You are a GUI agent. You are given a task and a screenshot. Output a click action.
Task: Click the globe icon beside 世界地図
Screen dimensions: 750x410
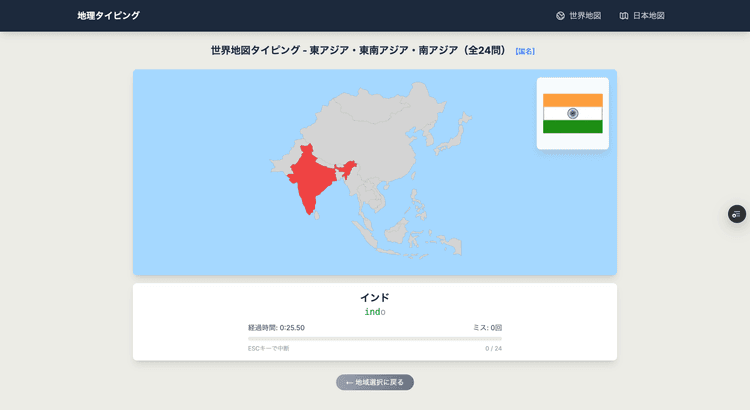(x=560, y=16)
